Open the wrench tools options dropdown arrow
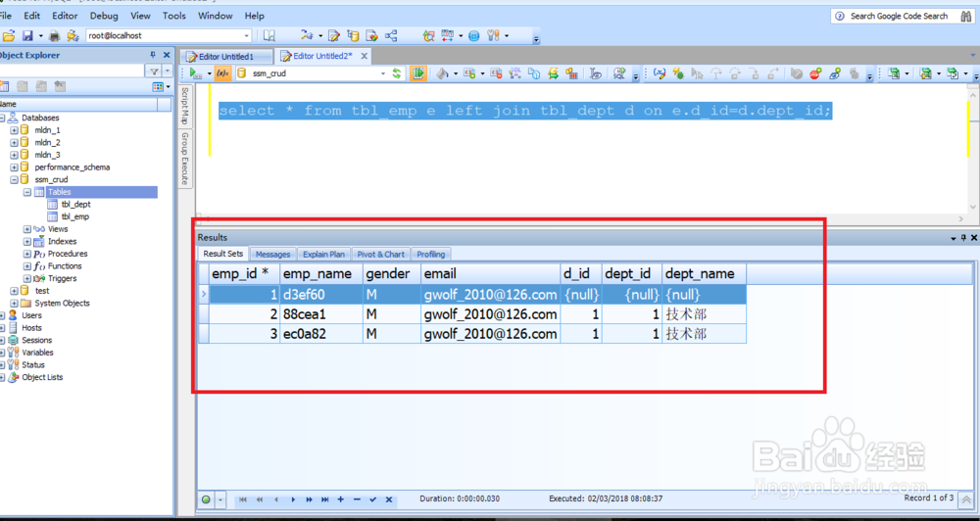 pyautogui.click(x=507, y=35)
